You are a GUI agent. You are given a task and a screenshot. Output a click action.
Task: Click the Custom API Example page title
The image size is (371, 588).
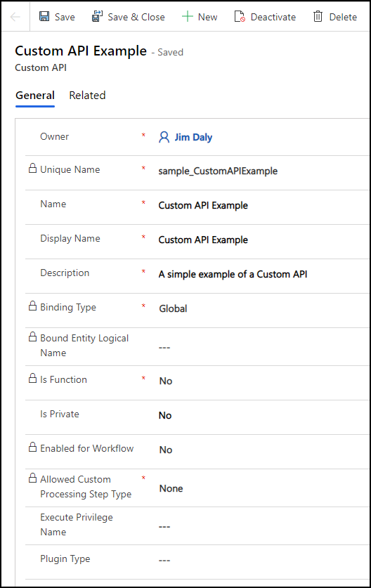click(x=81, y=51)
